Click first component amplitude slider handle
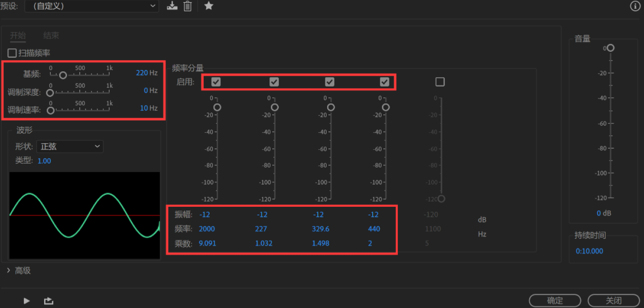The width and height of the screenshot is (644, 308). point(217,107)
